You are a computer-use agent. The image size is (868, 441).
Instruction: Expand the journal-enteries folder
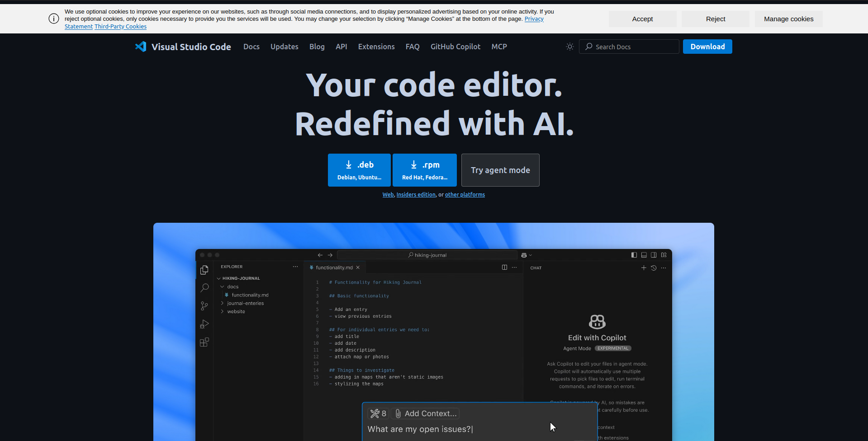(x=245, y=303)
